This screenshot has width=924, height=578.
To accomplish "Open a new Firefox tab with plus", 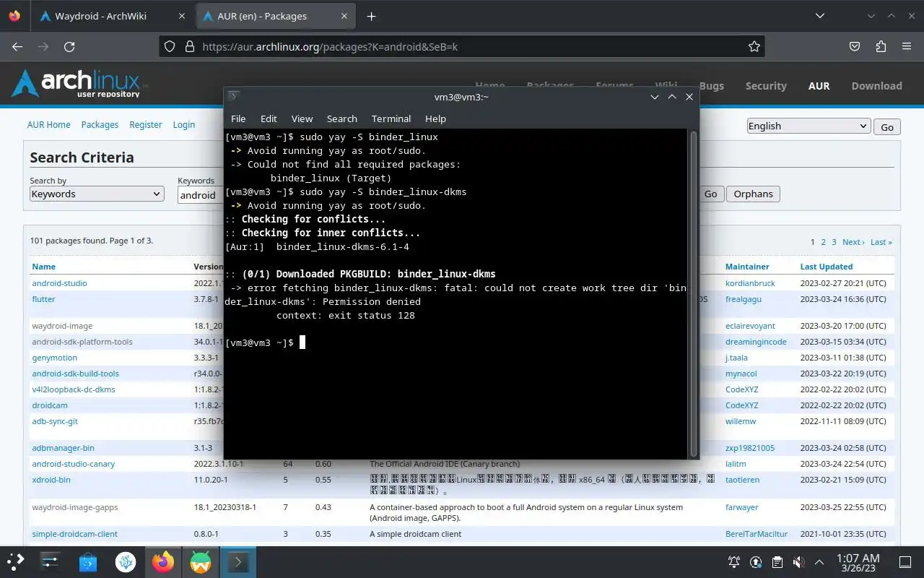I will pyautogui.click(x=371, y=16).
